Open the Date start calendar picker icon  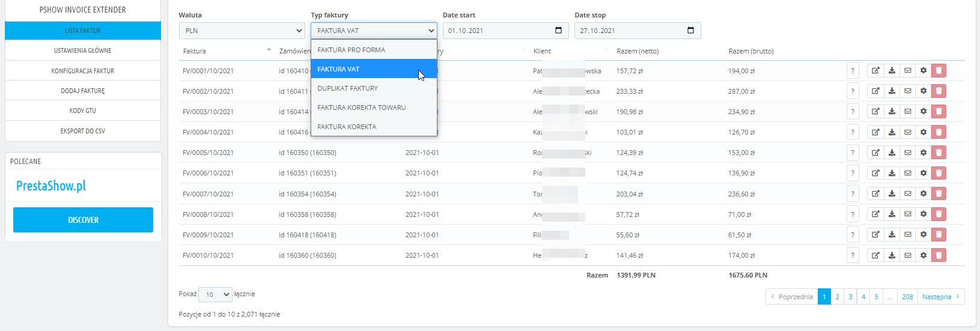tap(558, 31)
